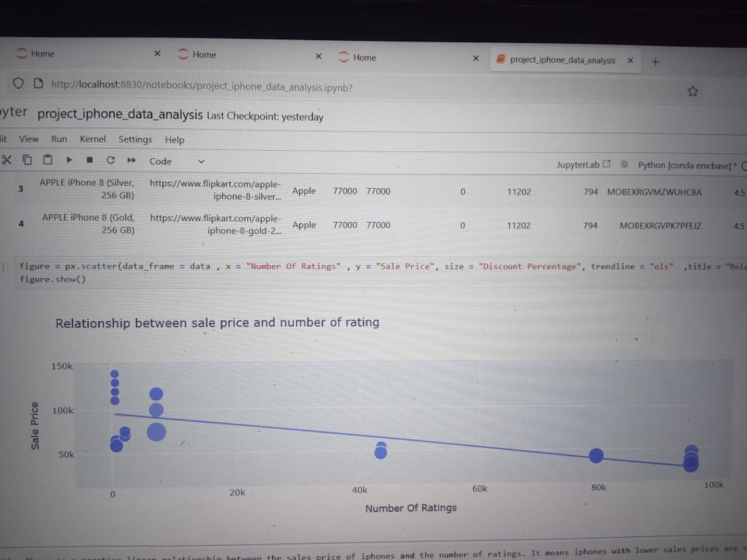Interrupt the kernel with stop icon
This screenshot has width=747, height=560.
click(90, 160)
